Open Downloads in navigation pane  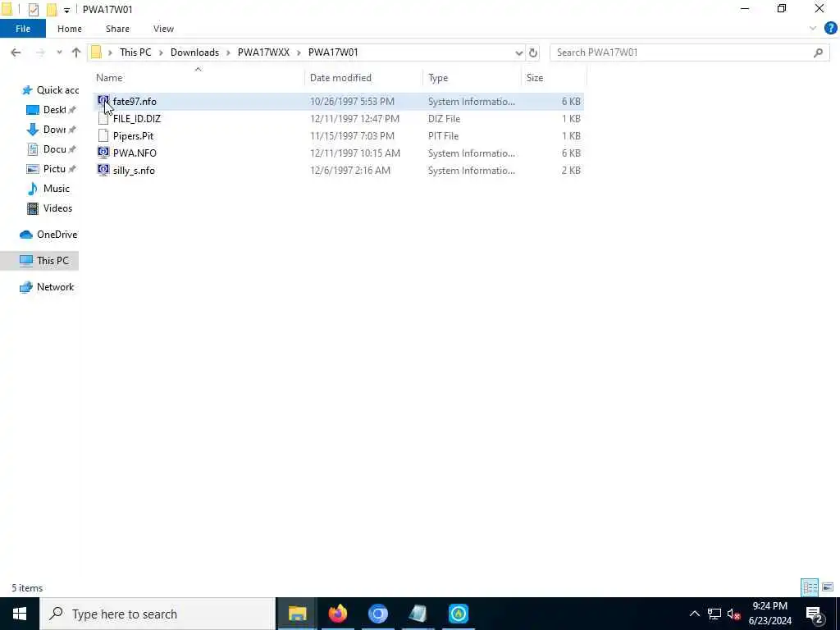point(51,129)
